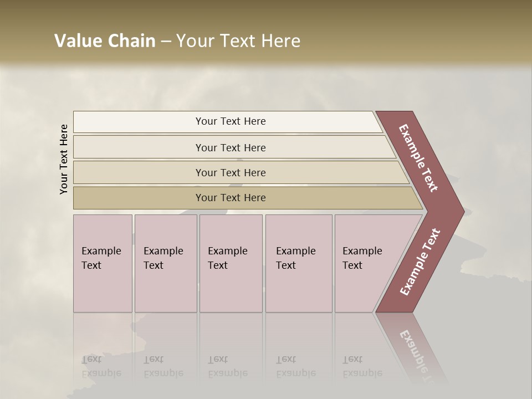Viewport: 532px width, 399px height.
Task: Click the first pink "Example Text" box
Action: pos(103,263)
